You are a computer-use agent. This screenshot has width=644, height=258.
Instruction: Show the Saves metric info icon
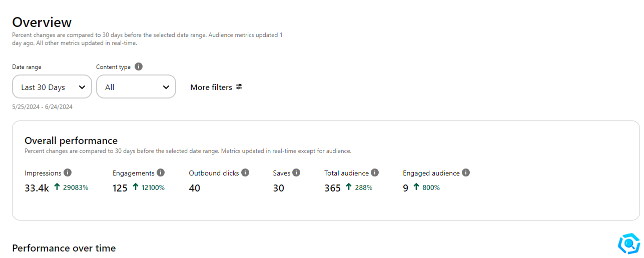coord(296,172)
